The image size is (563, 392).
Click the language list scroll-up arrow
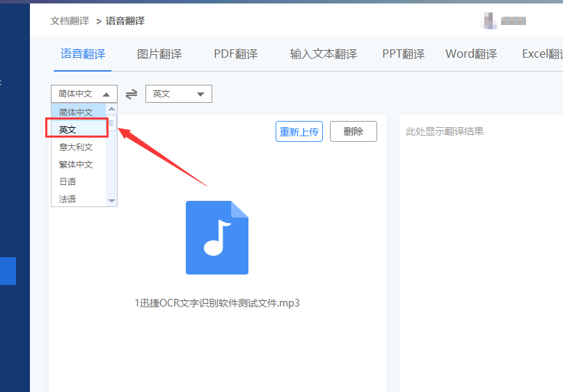click(x=111, y=108)
